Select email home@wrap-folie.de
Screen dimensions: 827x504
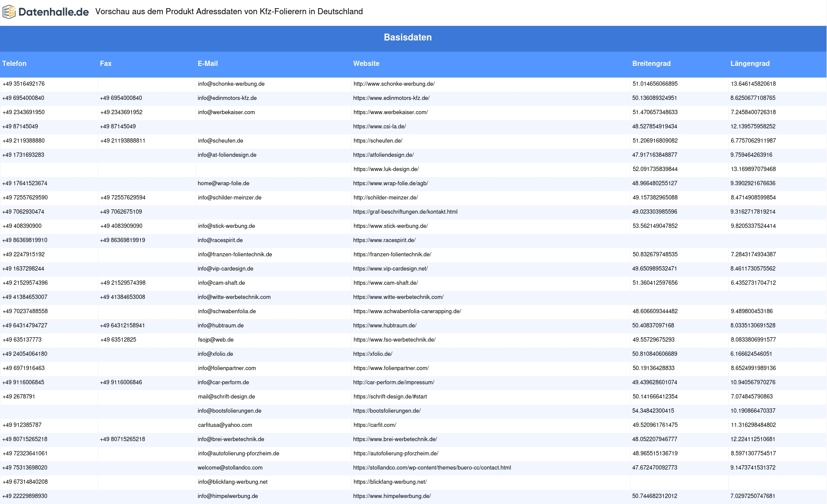coord(224,184)
